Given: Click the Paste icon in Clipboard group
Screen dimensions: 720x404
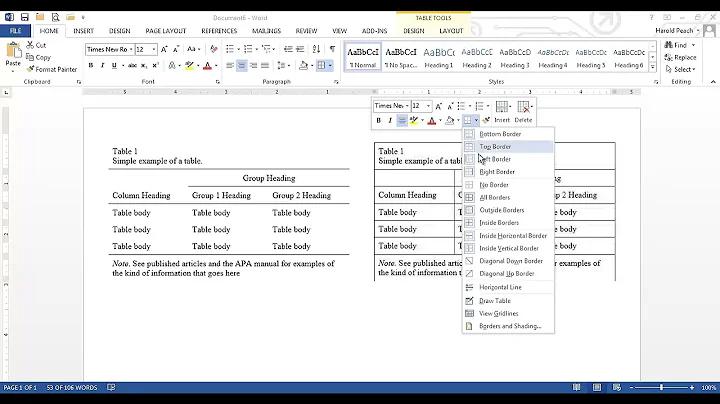Looking at the screenshot, I should 13,50.
